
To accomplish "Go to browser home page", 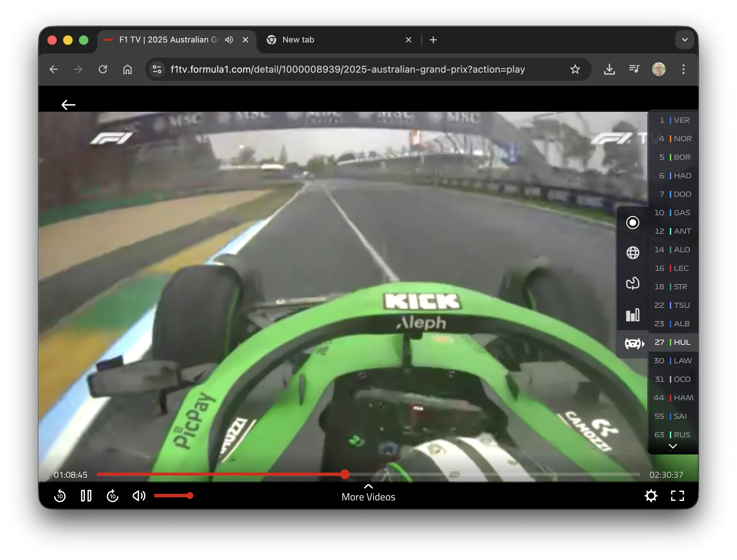I will (128, 70).
